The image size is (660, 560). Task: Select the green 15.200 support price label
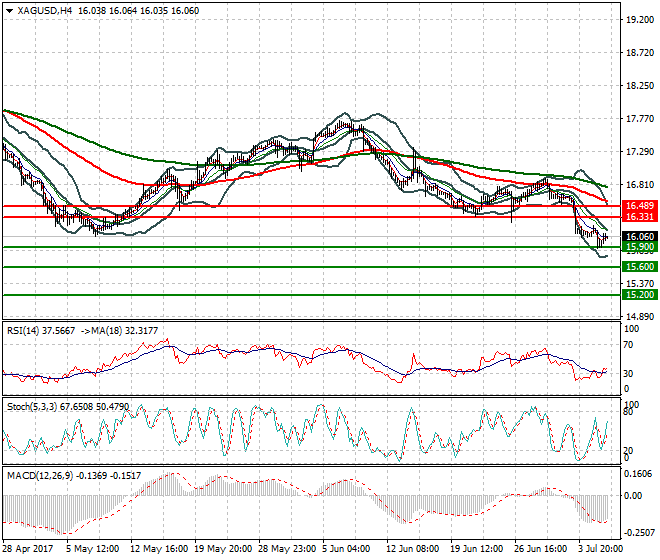pos(640,295)
